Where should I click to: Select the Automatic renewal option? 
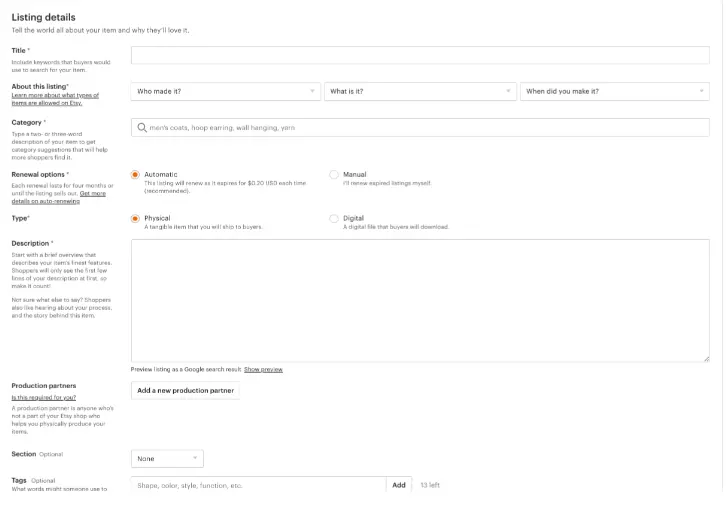point(136,174)
